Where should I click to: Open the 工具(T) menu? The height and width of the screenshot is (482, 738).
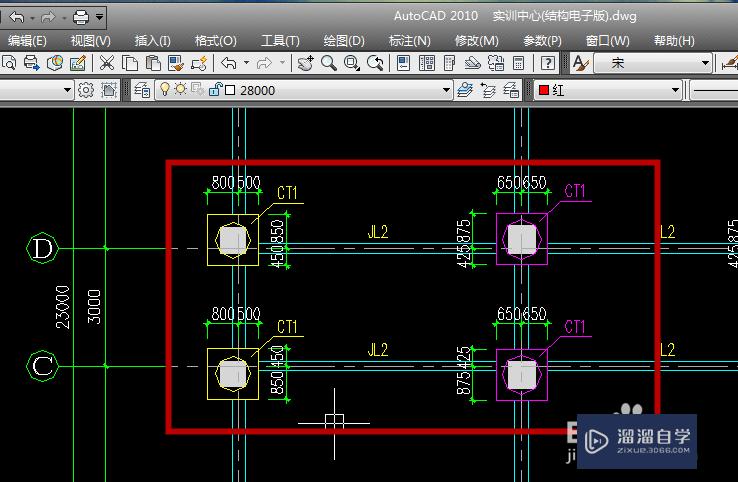280,41
